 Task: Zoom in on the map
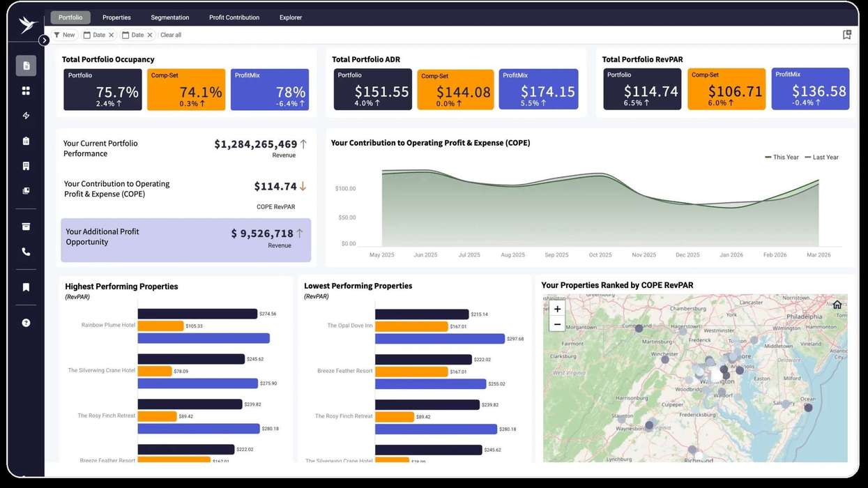[x=557, y=309]
